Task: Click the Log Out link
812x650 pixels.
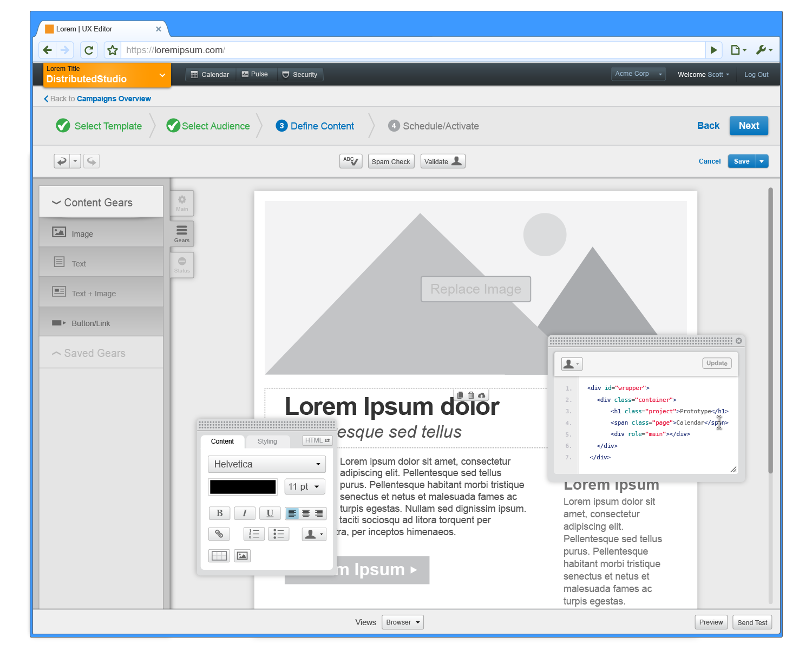Action: point(756,75)
